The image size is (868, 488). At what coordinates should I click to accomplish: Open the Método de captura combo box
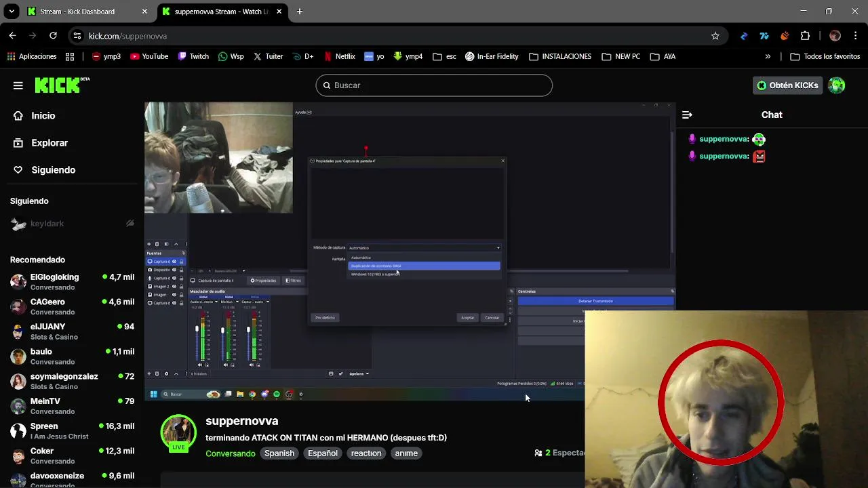[x=425, y=247]
